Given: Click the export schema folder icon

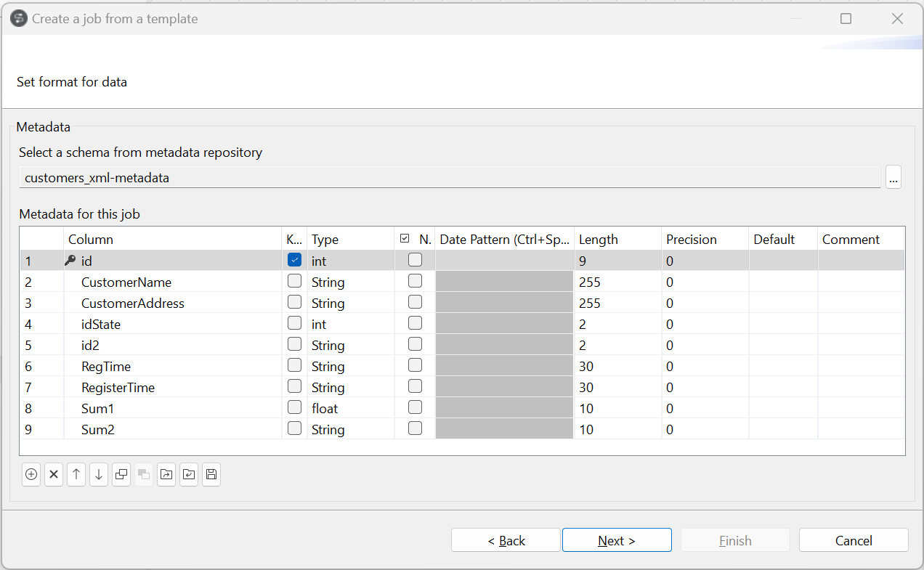Looking at the screenshot, I should click(166, 475).
